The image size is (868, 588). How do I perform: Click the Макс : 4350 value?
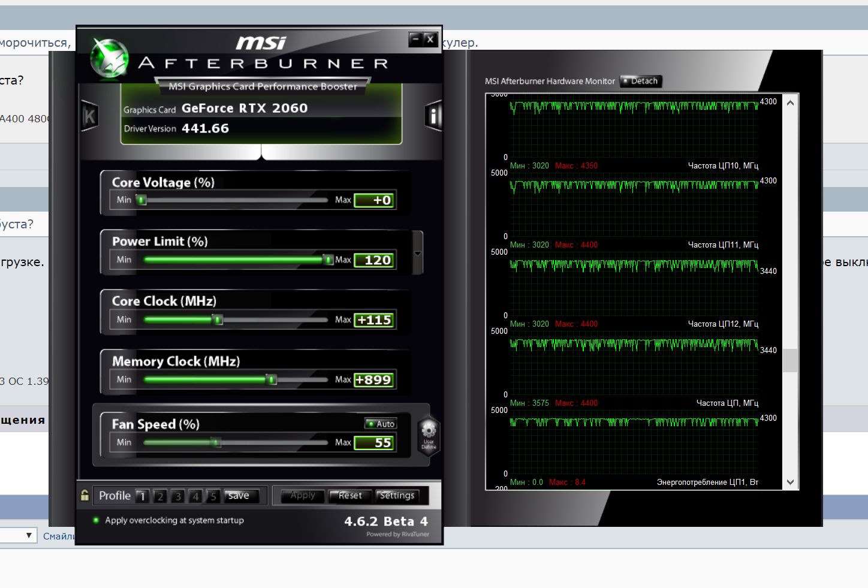(x=576, y=165)
